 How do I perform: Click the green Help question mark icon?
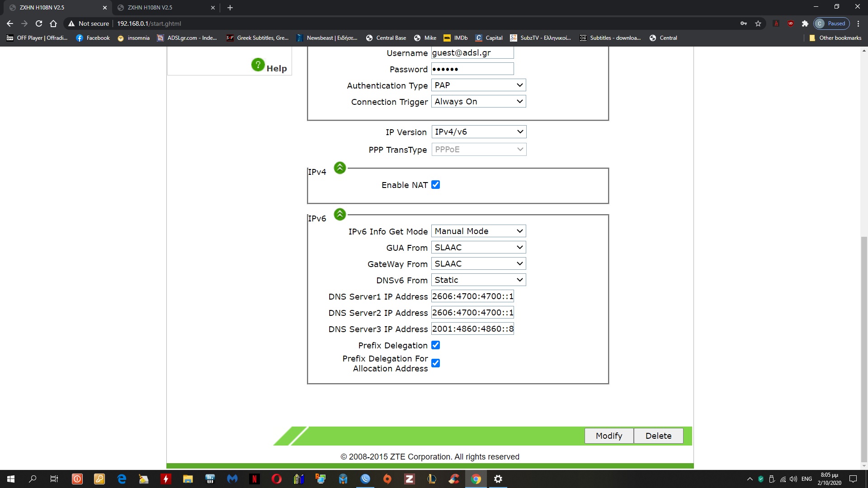pyautogui.click(x=258, y=65)
